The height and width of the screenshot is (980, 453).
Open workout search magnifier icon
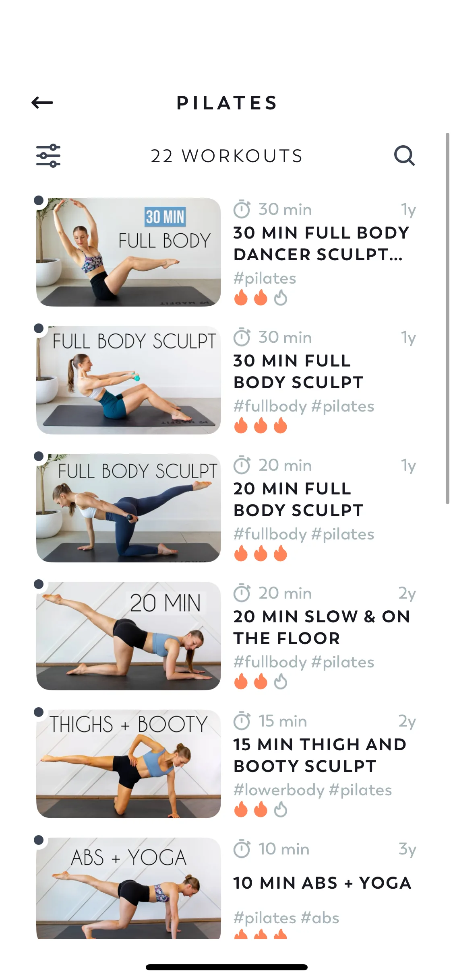pyautogui.click(x=404, y=156)
